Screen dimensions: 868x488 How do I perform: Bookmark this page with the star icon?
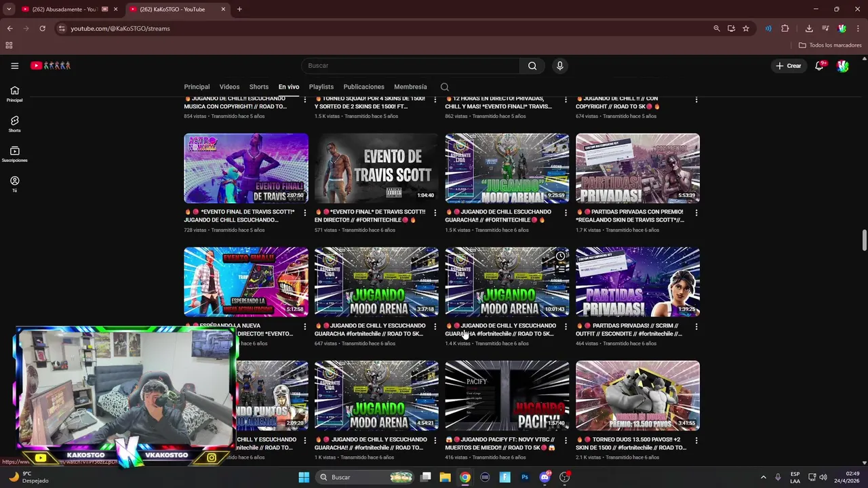tap(746, 28)
